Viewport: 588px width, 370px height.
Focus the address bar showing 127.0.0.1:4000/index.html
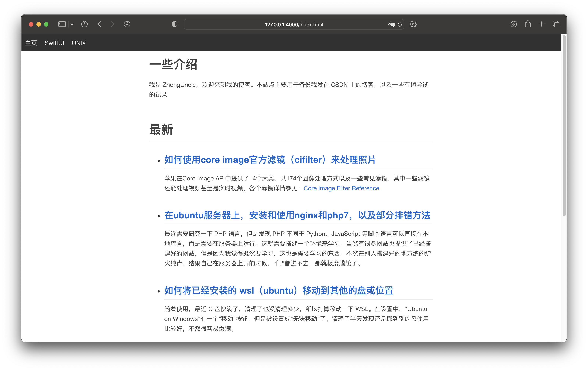[294, 24]
